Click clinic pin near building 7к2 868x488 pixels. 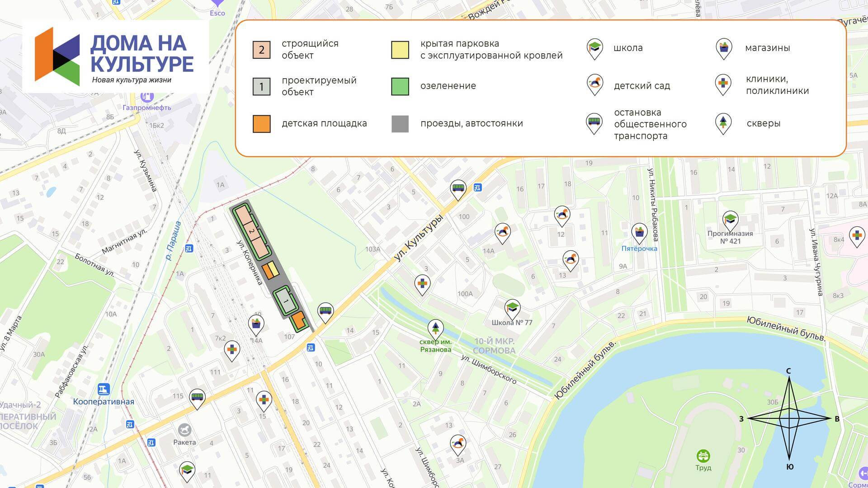232,351
